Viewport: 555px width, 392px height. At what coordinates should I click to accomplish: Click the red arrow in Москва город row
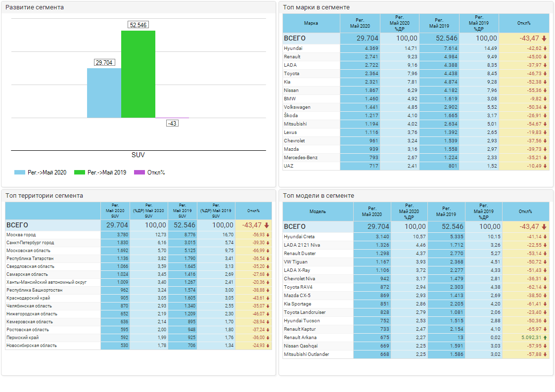(268, 235)
